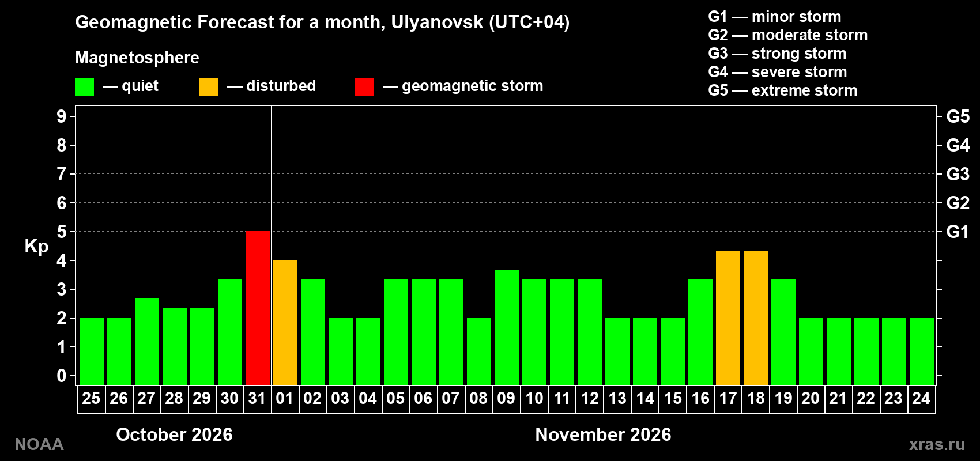Screen dimensions: 980x461
Task: Click the NOAA source label
Action: click(x=39, y=444)
